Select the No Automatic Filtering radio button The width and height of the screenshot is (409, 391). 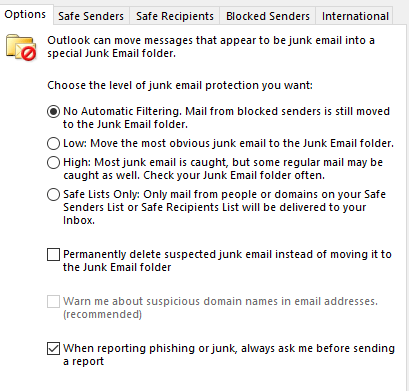coord(53,111)
